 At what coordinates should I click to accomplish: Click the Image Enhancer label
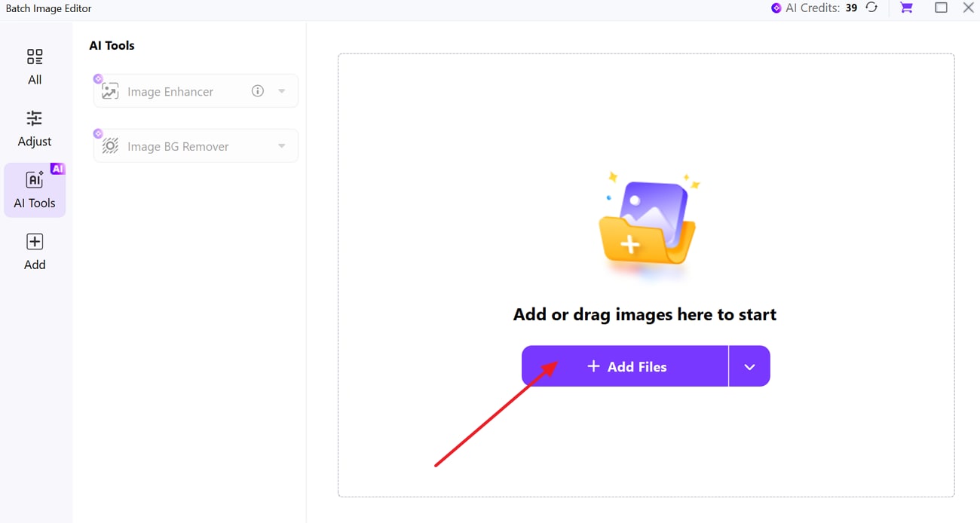170,91
